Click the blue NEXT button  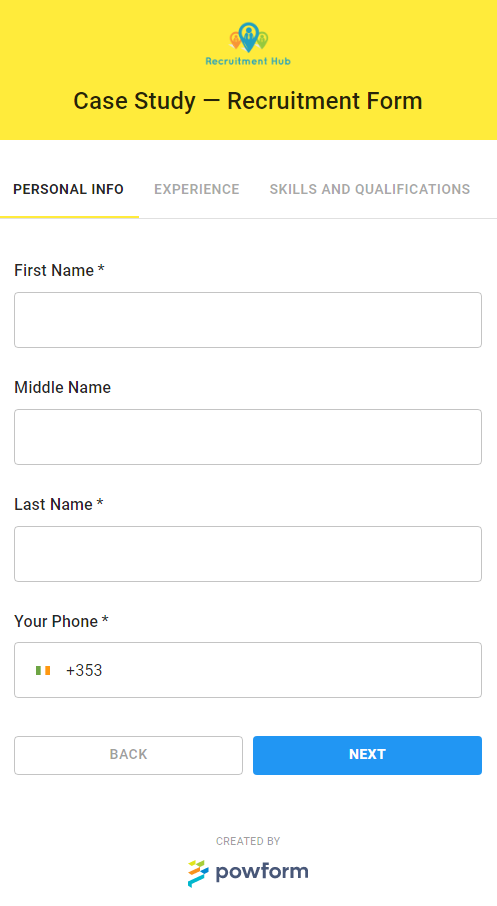pyautogui.click(x=368, y=755)
